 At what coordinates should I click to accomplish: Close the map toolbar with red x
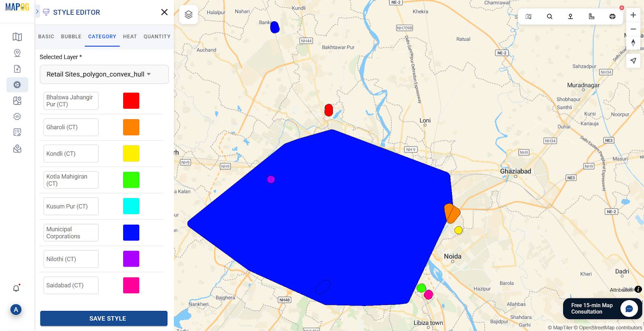click(622, 8)
